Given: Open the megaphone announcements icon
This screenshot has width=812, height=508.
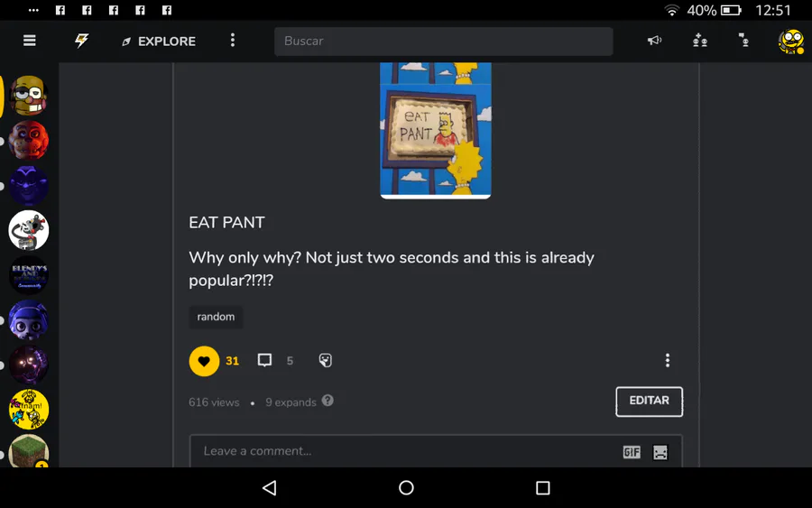Looking at the screenshot, I should pyautogui.click(x=654, y=41).
